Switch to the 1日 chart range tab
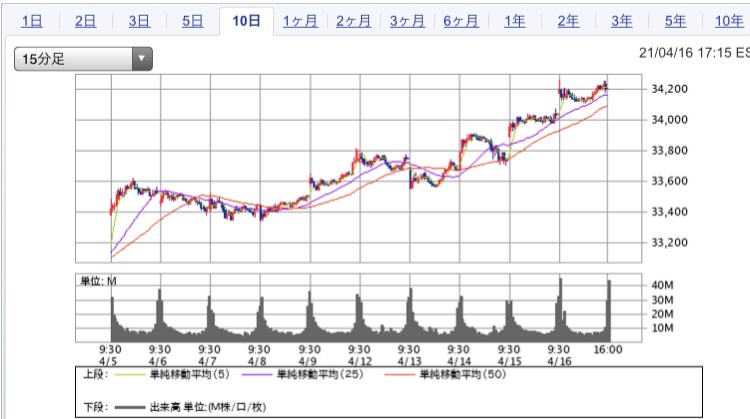The image size is (750, 419). (32, 21)
